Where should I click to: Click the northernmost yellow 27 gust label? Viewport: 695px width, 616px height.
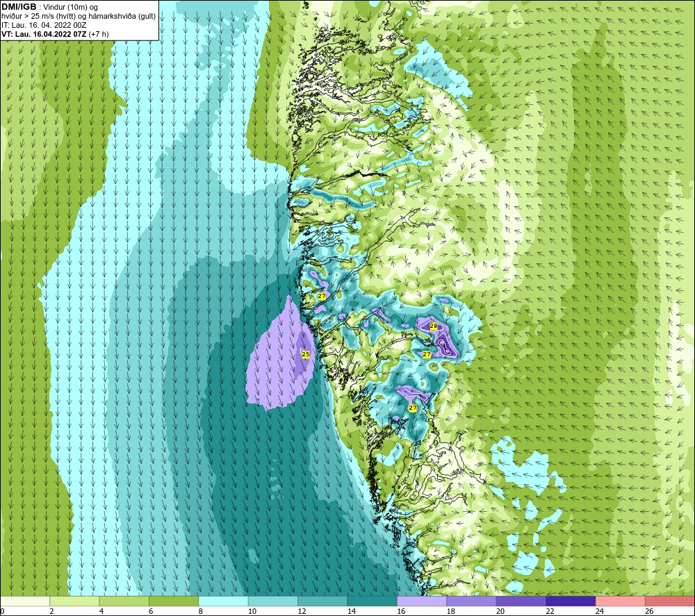click(x=322, y=296)
